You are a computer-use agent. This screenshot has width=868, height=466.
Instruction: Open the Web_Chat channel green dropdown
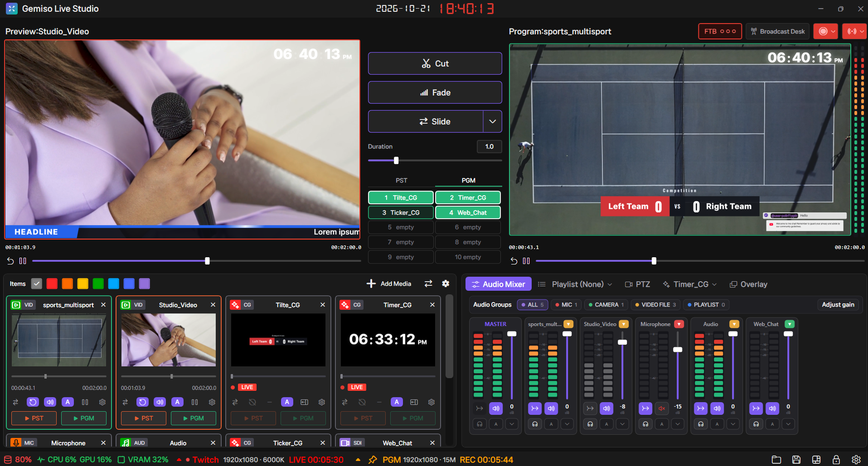[x=790, y=324]
